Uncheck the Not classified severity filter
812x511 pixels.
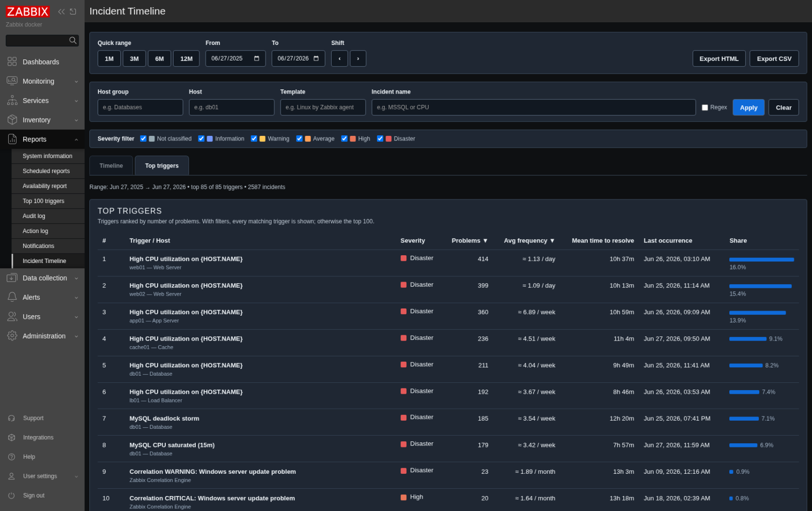point(143,138)
